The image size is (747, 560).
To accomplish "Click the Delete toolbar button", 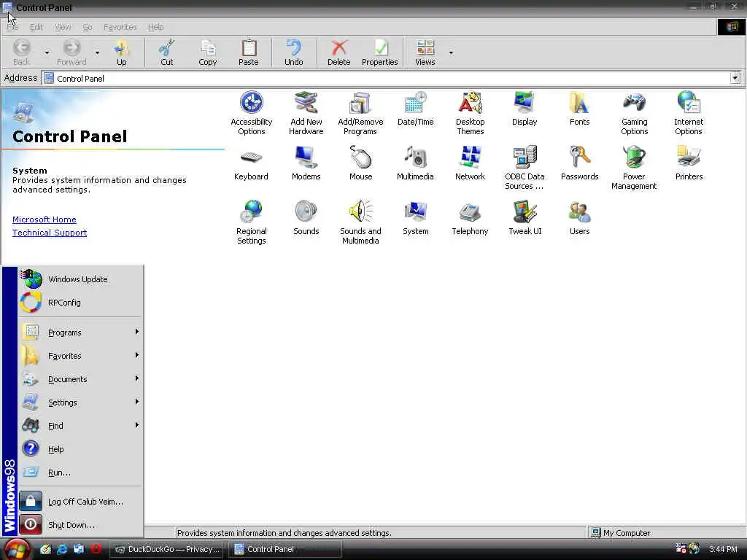I will click(x=338, y=52).
